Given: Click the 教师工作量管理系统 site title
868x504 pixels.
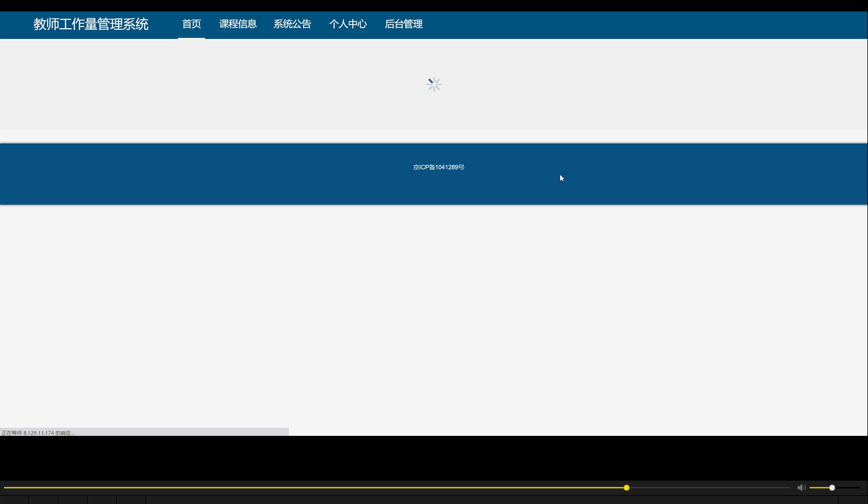Looking at the screenshot, I should (x=91, y=24).
